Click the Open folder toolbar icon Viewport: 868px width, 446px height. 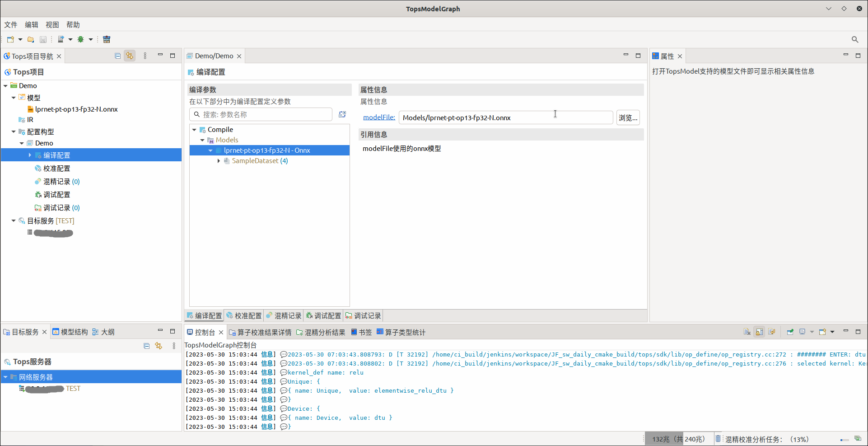click(31, 39)
